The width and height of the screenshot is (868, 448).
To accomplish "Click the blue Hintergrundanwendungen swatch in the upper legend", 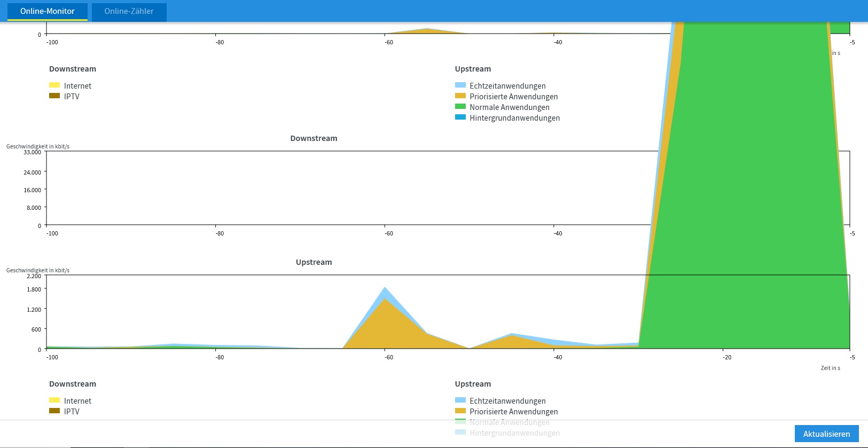I will click(460, 117).
